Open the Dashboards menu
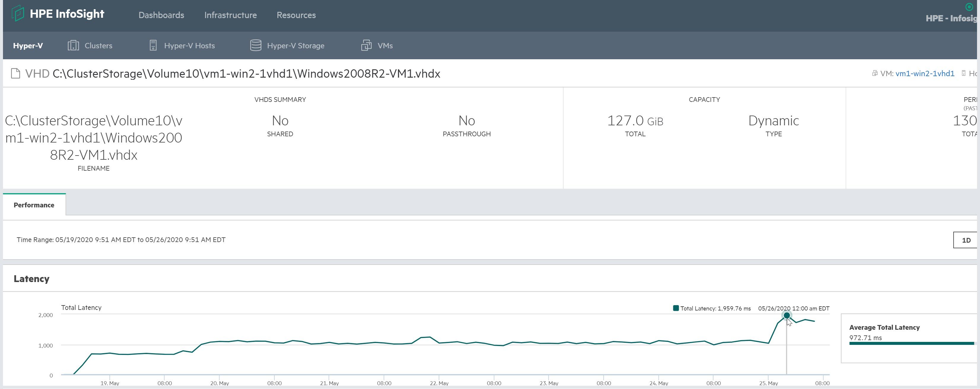The image size is (980, 389). (161, 15)
